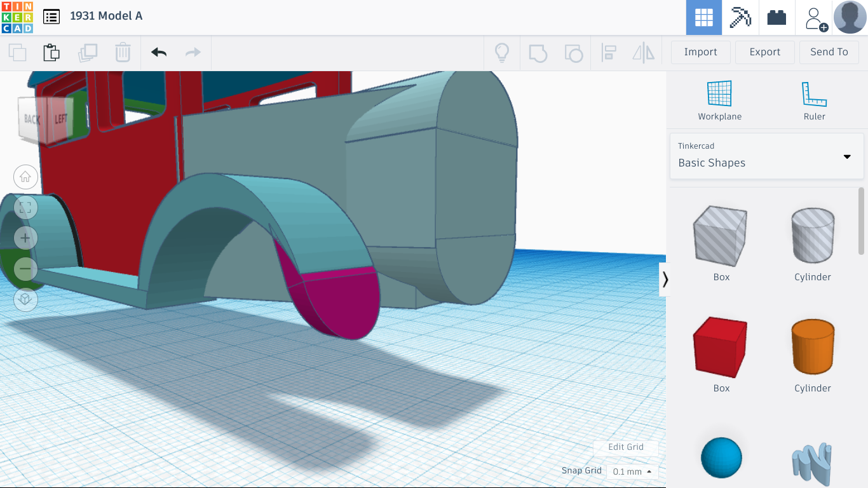This screenshot has width=868, height=488.
Task: Undo the last action
Action: 159,52
